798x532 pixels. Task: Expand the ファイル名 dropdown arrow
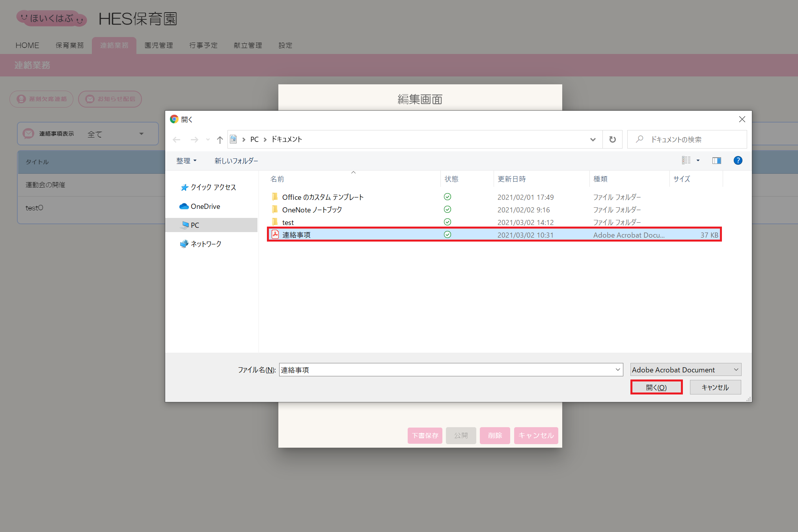coord(618,370)
